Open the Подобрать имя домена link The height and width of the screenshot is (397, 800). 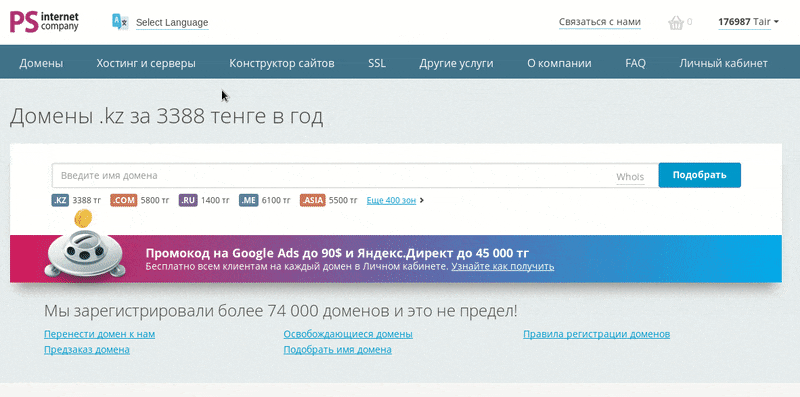pos(338,350)
